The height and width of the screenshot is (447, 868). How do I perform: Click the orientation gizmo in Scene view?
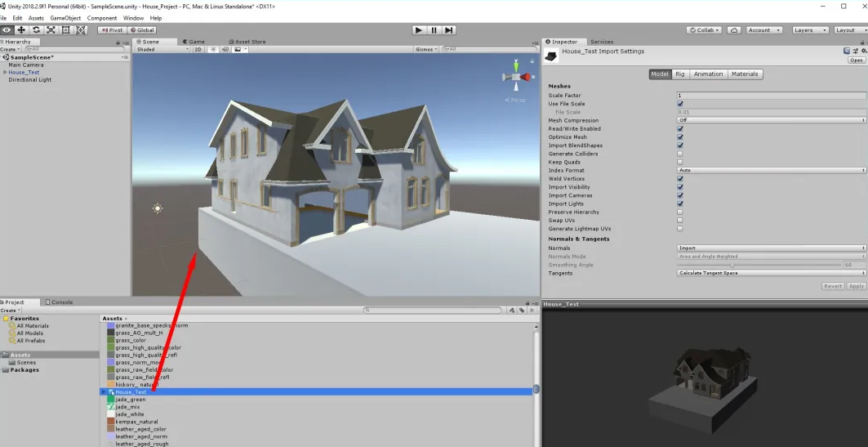click(x=516, y=76)
